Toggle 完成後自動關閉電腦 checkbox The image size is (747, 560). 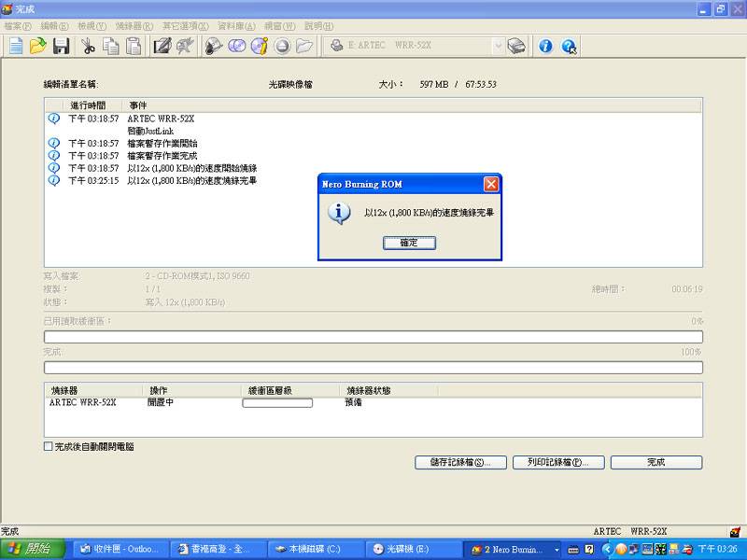pyautogui.click(x=49, y=447)
